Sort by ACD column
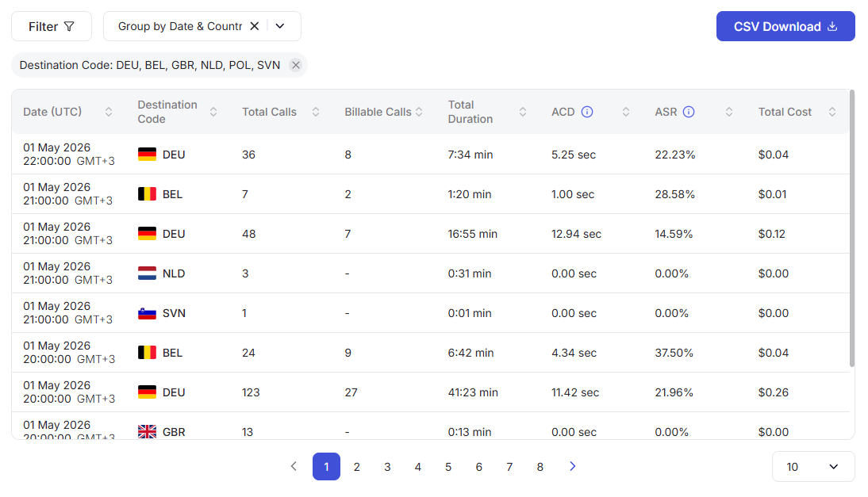Screen dimensions: 868x497 pos(626,112)
